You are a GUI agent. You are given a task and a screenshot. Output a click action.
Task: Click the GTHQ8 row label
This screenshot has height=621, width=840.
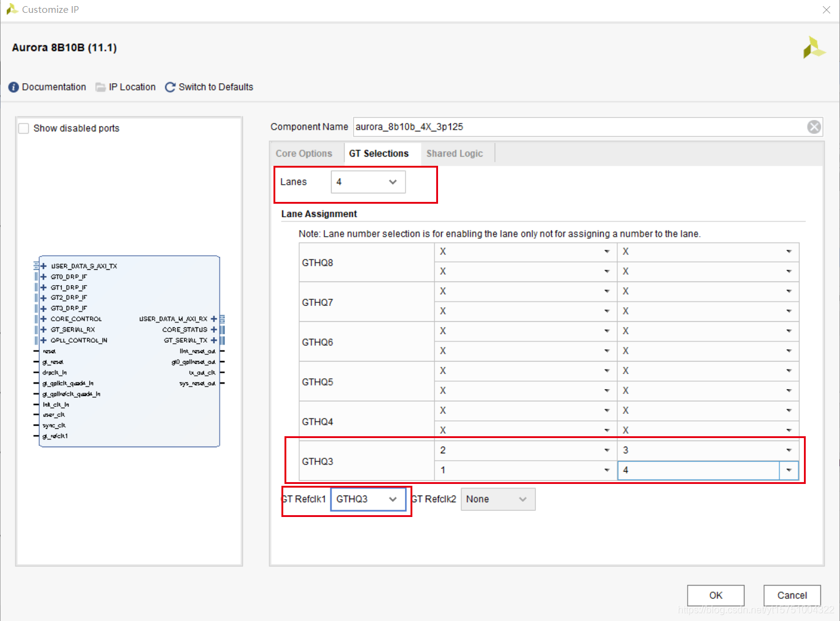pyautogui.click(x=318, y=263)
